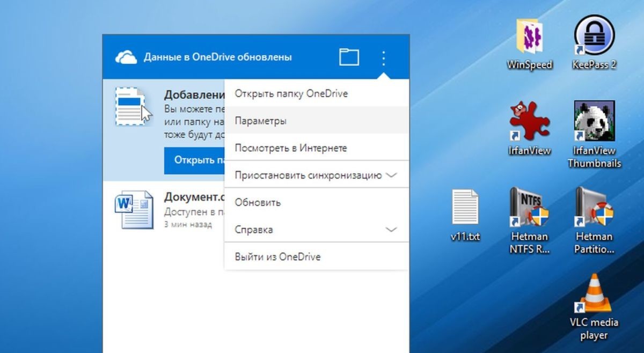Expand the 'Справка' submenu chevron
The height and width of the screenshot is (353, 644).
pyautogui.click(x=392, y=230)
